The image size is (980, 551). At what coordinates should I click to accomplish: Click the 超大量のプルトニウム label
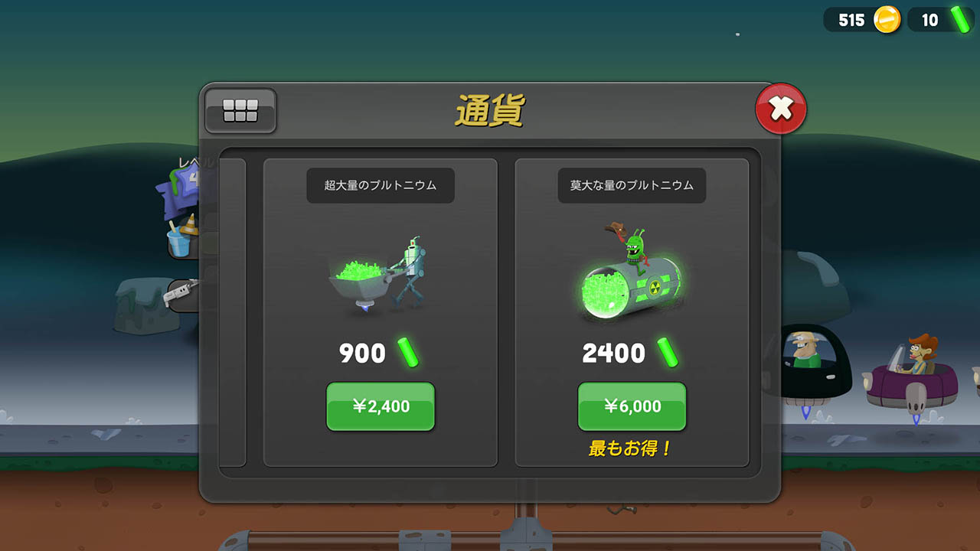pyautogui.click(x=381, y=185)
